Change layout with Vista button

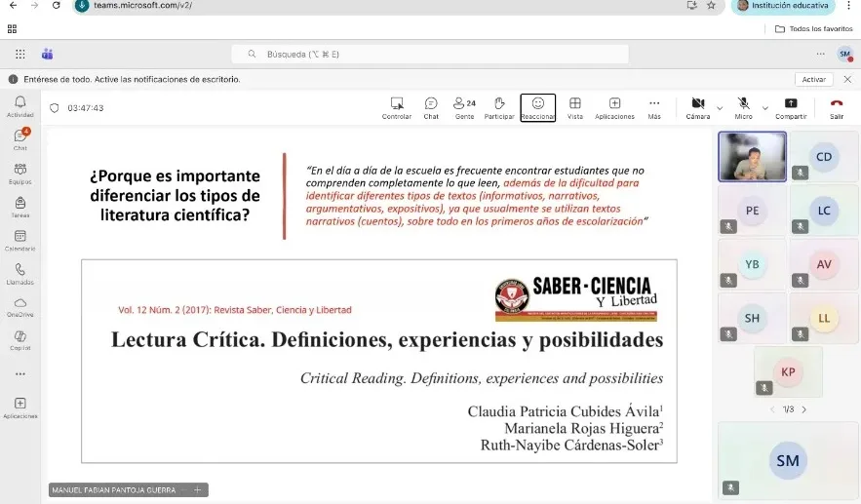pos(575,108)
